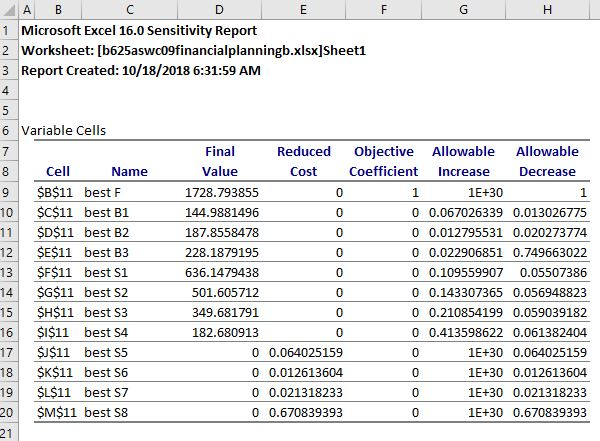Click allowable increase 0.143307365
The image size is (600, 441).
tap(466, 293)
